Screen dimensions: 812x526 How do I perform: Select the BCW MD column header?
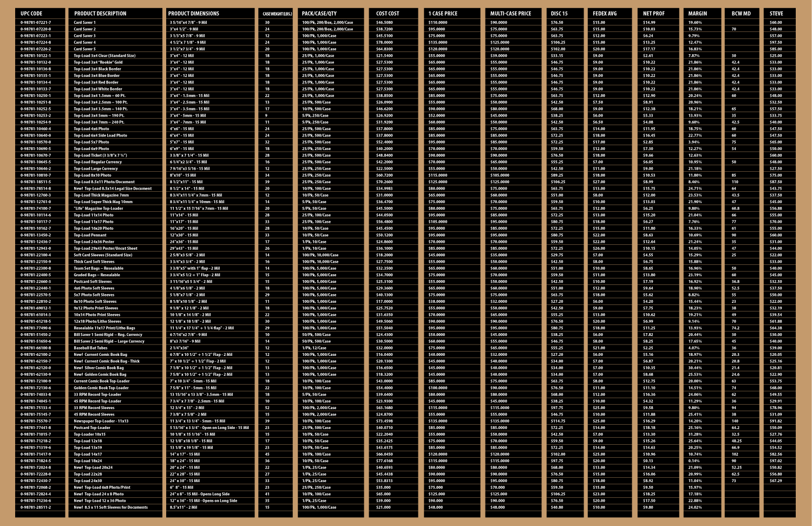741,14
